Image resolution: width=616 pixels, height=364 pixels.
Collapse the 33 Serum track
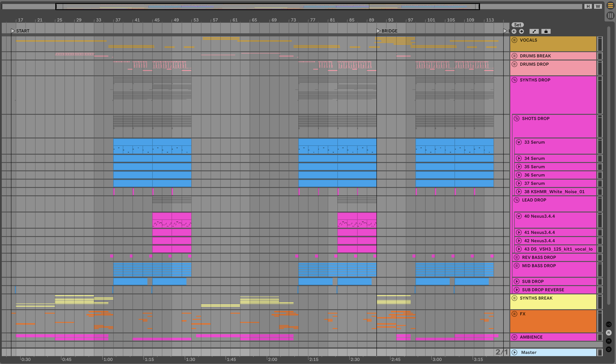tap(519, 142)
